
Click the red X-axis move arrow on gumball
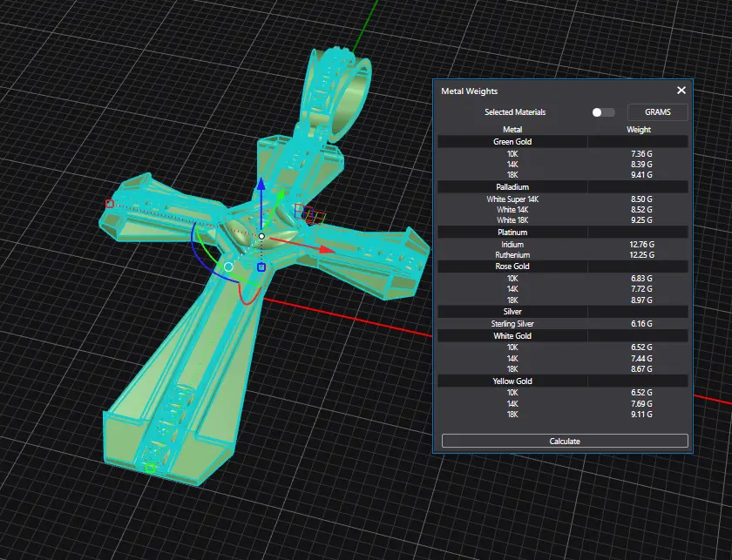[x=326, y=250]
